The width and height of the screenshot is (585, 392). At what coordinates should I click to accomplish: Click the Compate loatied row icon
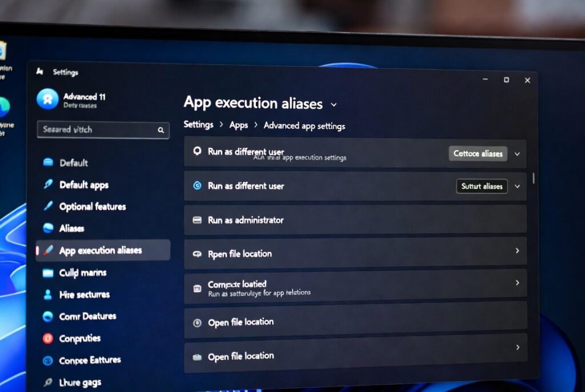tap(197, 288)
